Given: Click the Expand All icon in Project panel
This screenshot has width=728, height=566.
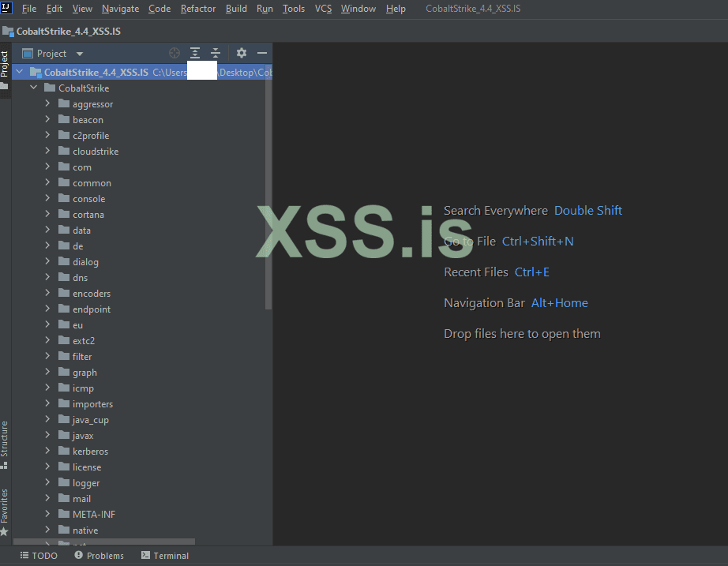Looking at the screenshot, I should coord(195,54).
